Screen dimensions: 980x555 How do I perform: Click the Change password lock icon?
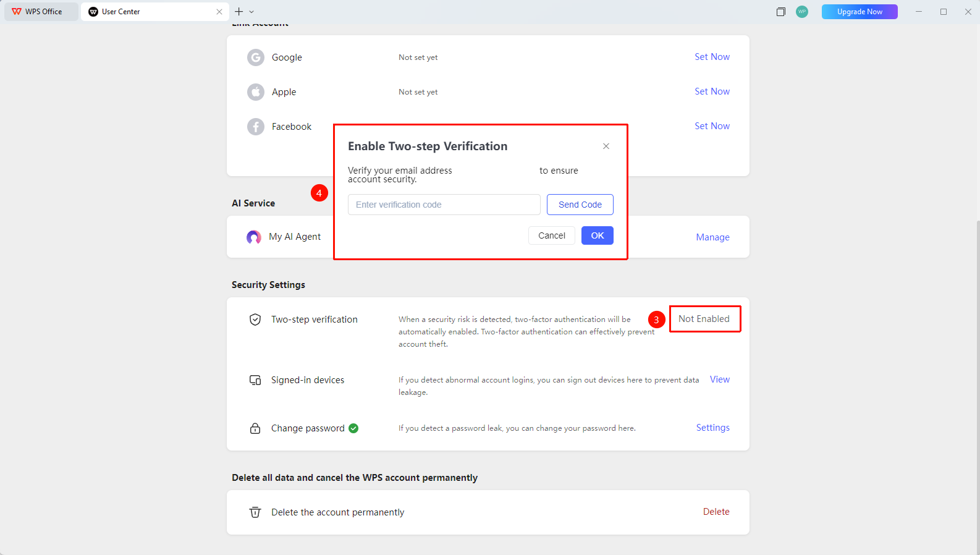point(255,428)
